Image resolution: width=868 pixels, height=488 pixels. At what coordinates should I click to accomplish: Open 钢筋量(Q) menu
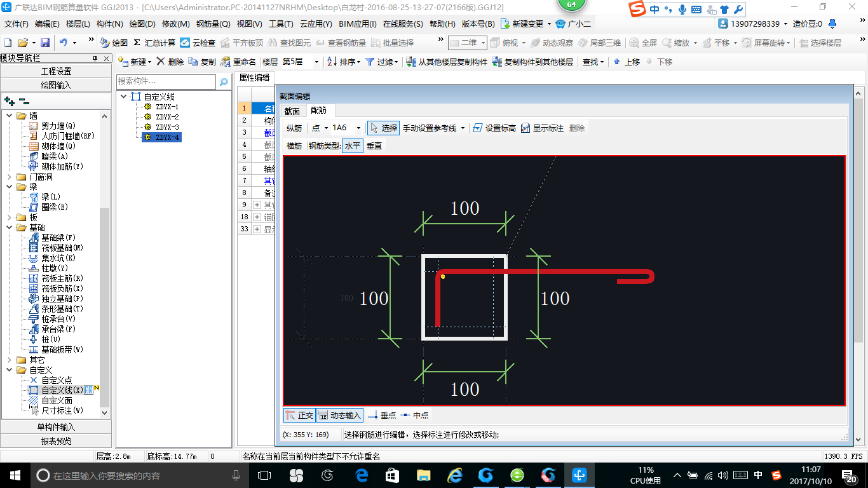[213, 24]
